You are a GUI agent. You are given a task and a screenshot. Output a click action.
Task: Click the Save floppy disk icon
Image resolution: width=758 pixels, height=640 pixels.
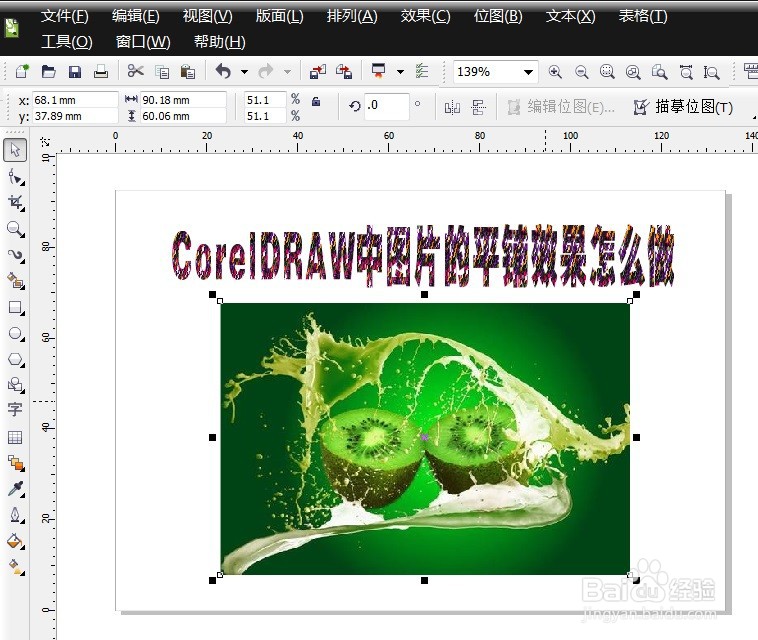point(74,72)
